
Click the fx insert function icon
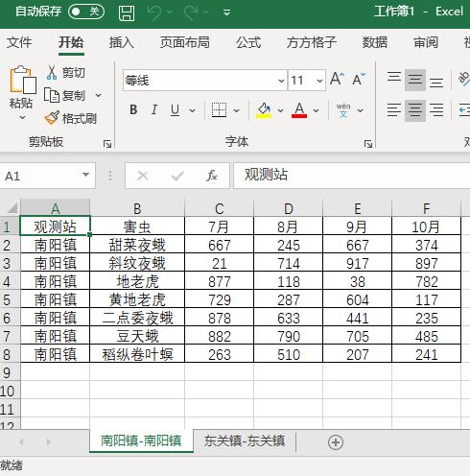[x=212, y=176]
